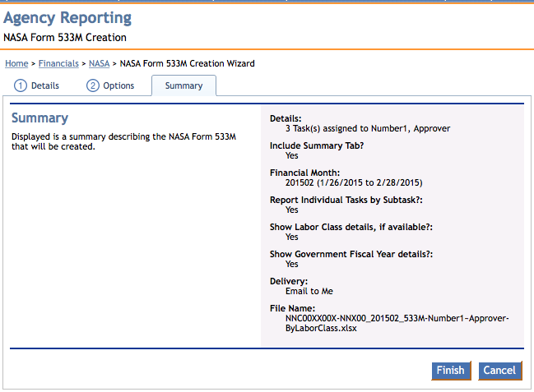Click the NASA Form 533M Creation Wizard breadcrumb text

188,63
